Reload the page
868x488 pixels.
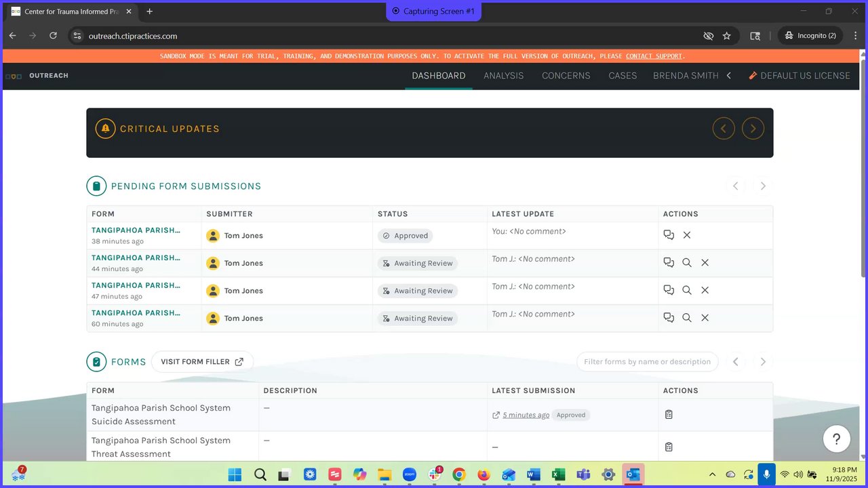[x=53, y=36]
